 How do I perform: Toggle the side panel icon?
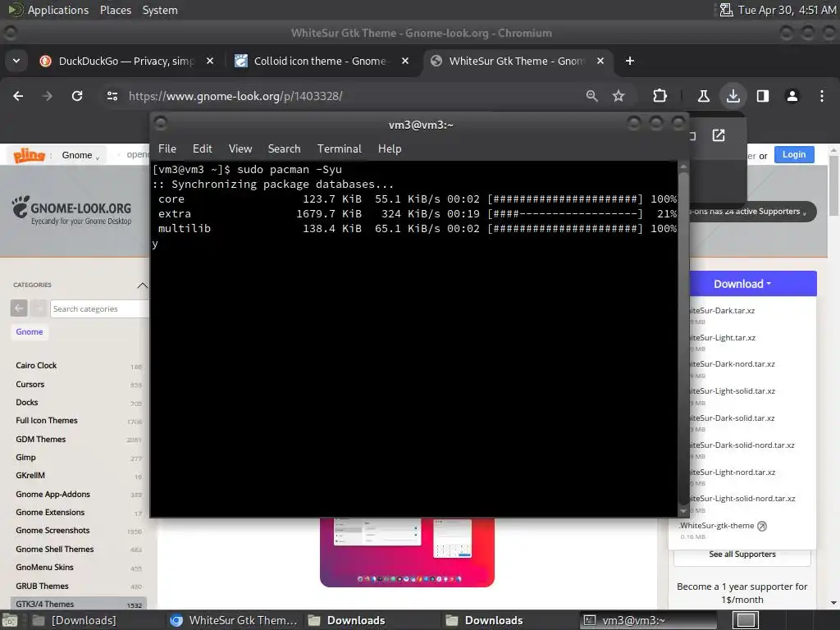click(763, 96)
